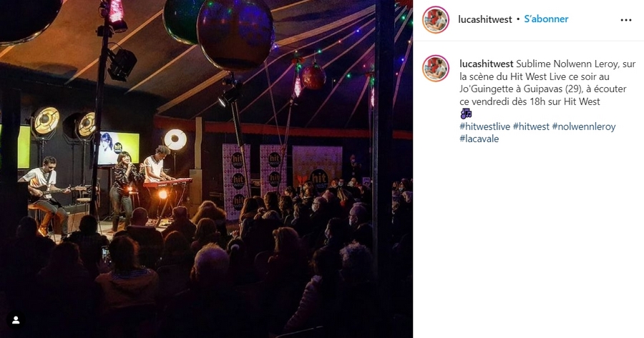Screen dimensions: 644x338
Task: Click the music note emoji in caption
Action: coord(466,114)
